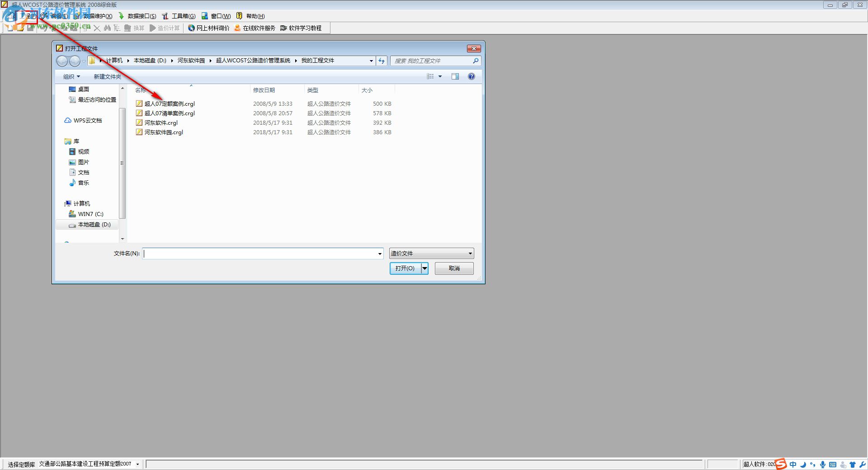Select file 河东软件园.crgl

[x=160, y=132]
